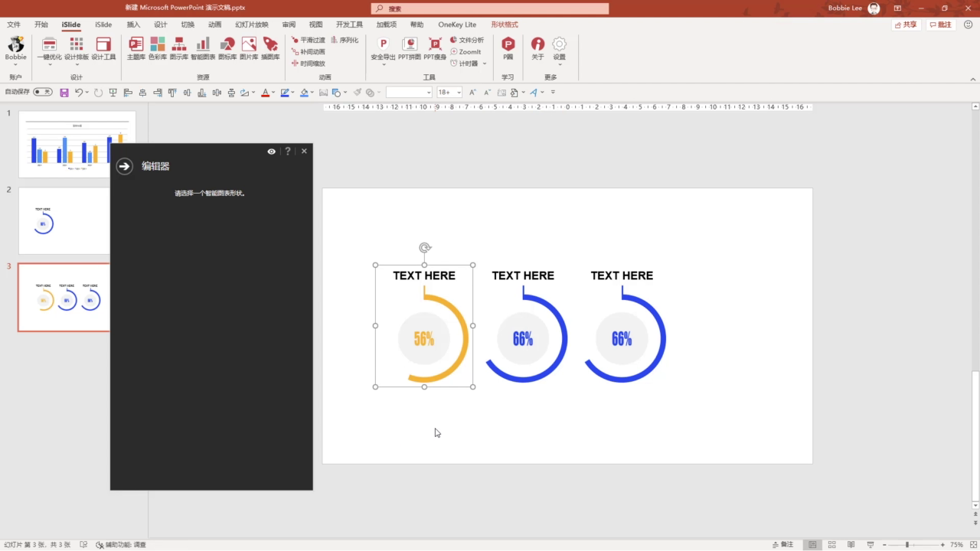
Task: Adjust the zoom slider handle
Action: coord(907,545)
